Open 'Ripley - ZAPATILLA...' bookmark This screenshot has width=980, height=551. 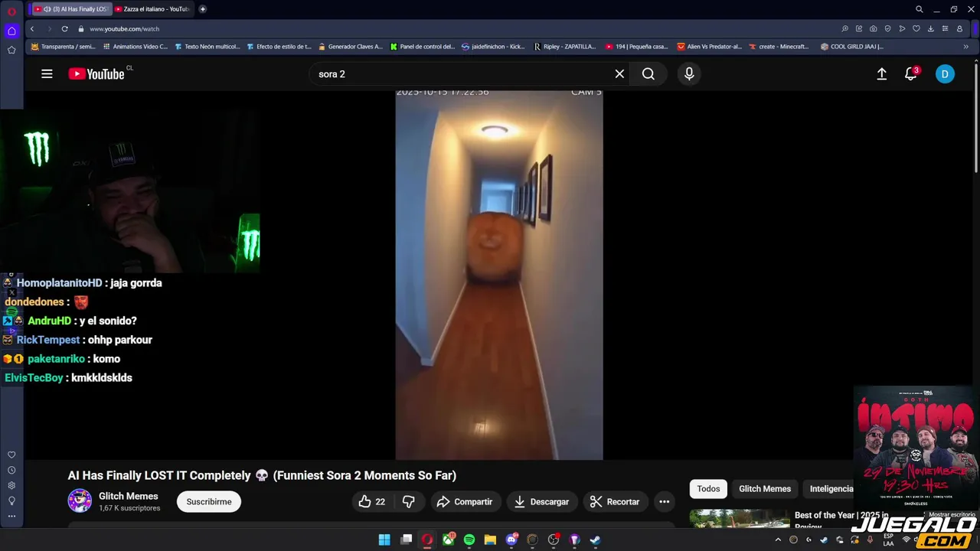coord(565,47)
